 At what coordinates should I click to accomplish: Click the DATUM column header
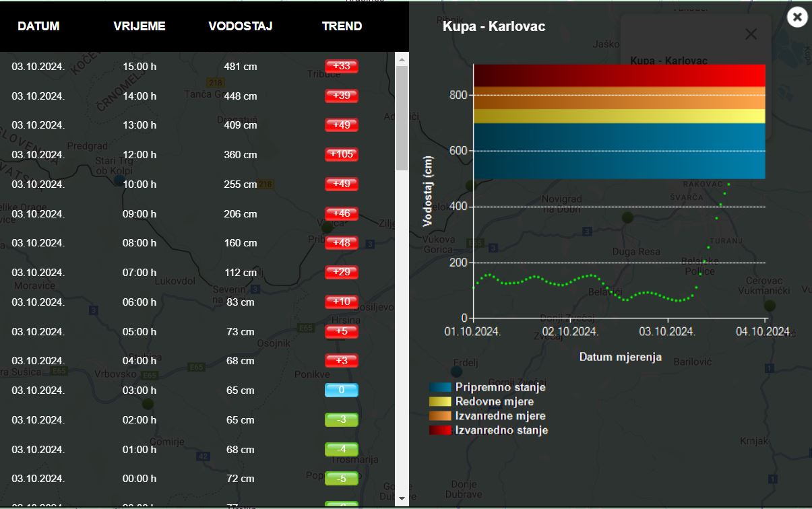(38, 26)
